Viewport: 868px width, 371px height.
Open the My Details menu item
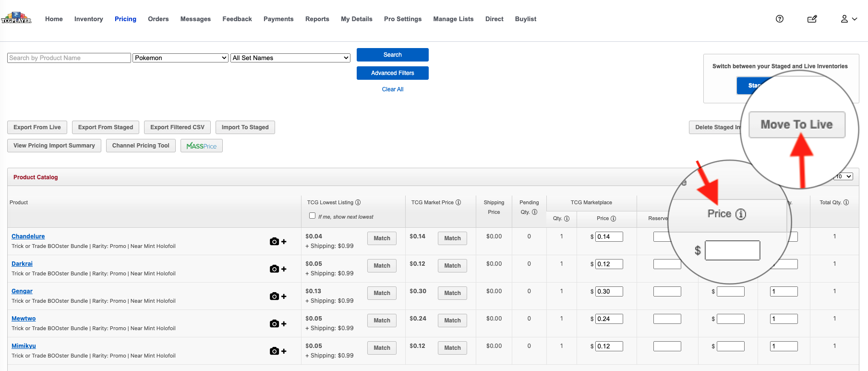pos(357,19)
